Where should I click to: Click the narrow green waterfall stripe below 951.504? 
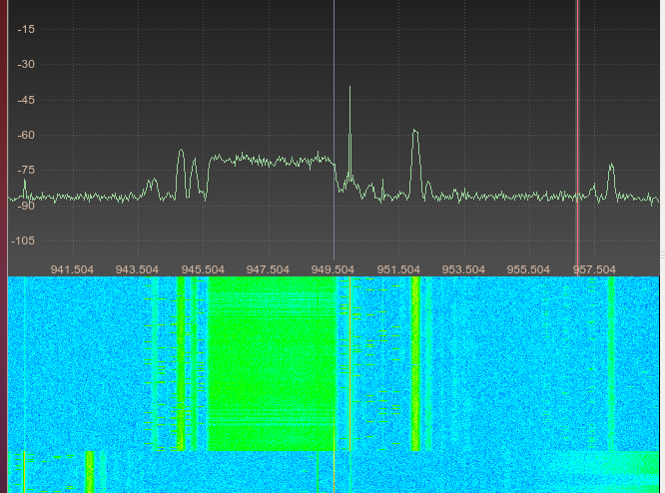(415, 365)
